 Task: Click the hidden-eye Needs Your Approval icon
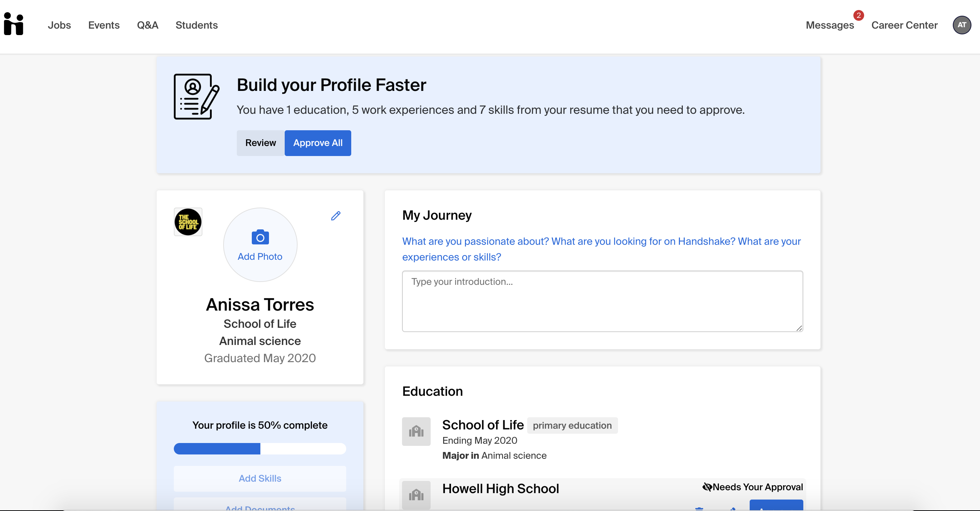tap(707, 487)
